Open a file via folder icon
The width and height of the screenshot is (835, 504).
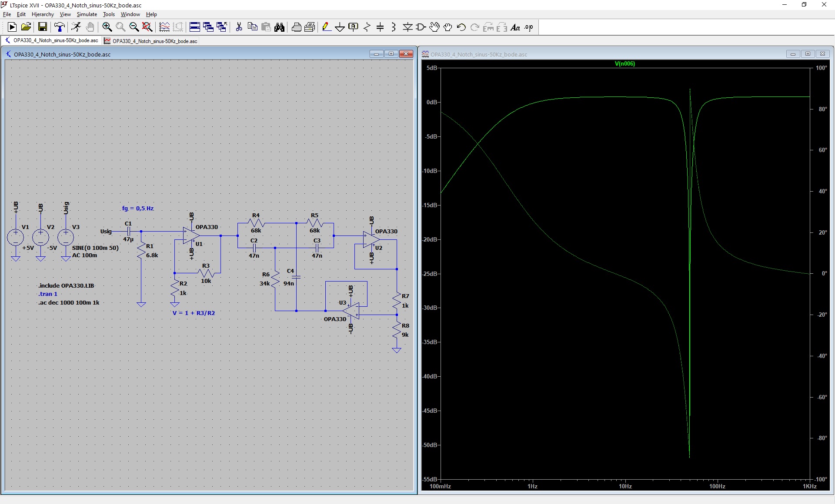point(26,27)
